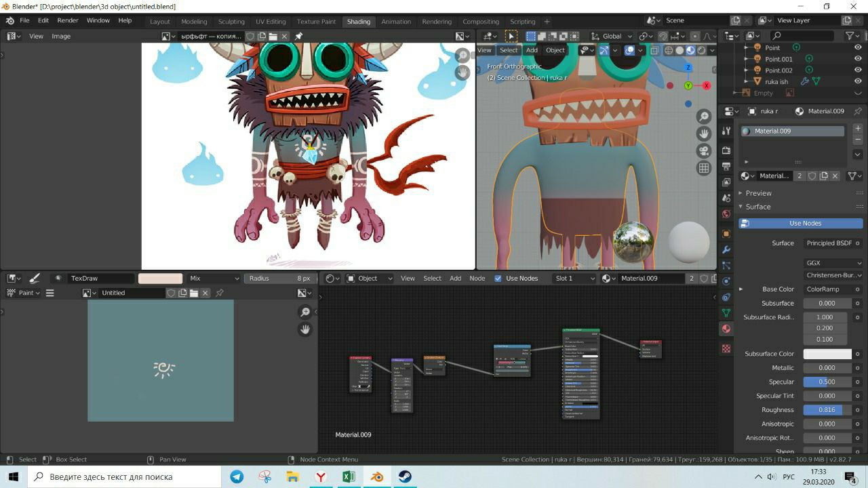Click the brush color swatch in paint header

(x=161, y=278)
